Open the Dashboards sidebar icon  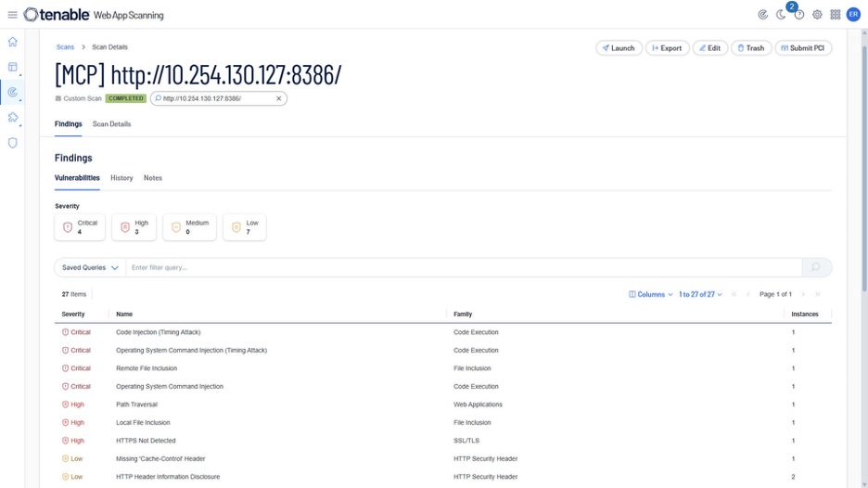(12, 67)
